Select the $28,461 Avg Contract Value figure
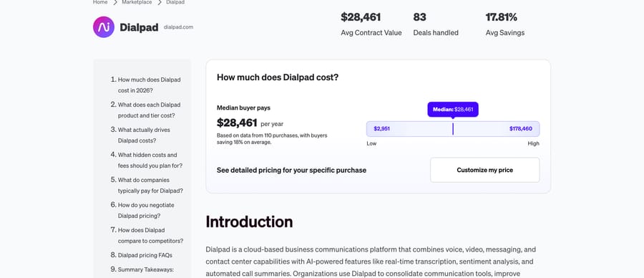This screenshot has width=644, height=278. tap(361, 17)
